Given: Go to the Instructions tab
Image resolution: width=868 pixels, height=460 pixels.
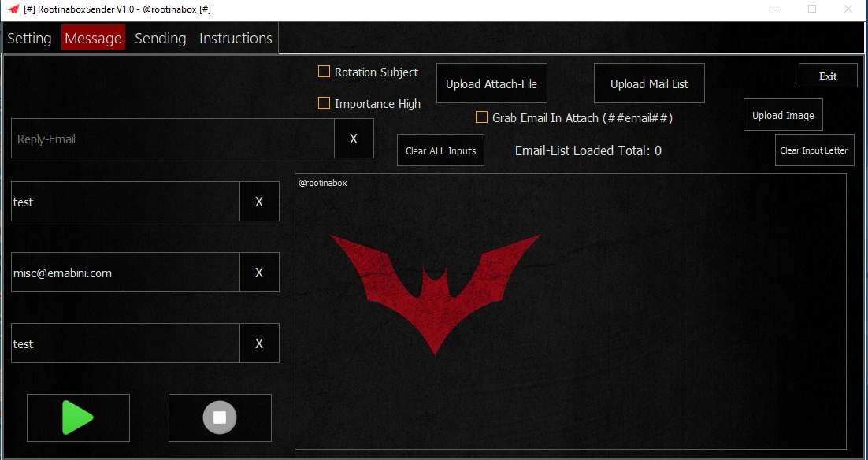Looking at the screenshot, I should (x=236, y=38).
